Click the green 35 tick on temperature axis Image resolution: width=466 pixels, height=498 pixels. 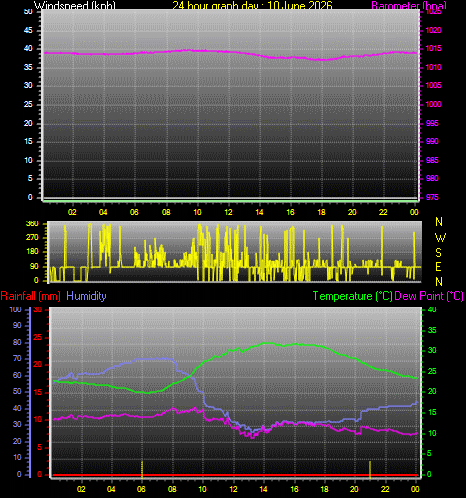pos(432,330)
